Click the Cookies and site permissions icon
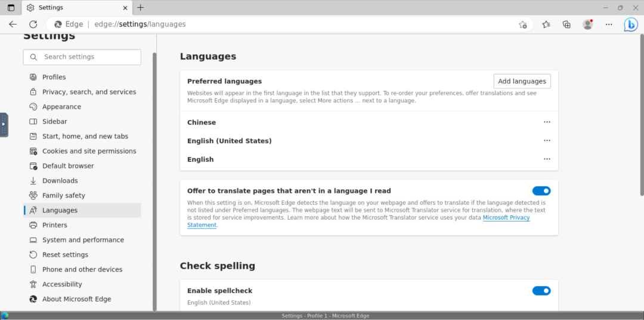 tap(33, 151)
